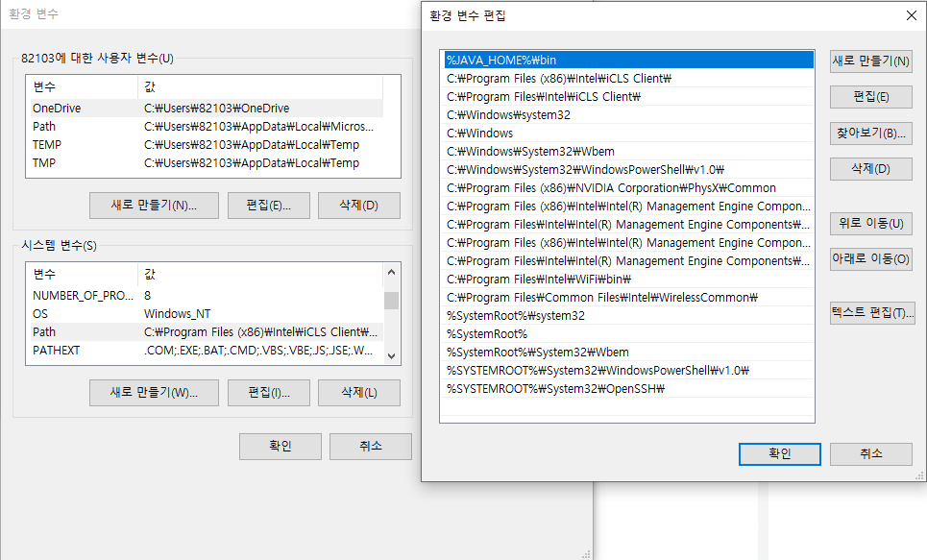Select the NVIDIA Corporation\PhysX\Common entry
Image resolution: width=927 pixels, height=560 pixels.
tap(629, 188)
